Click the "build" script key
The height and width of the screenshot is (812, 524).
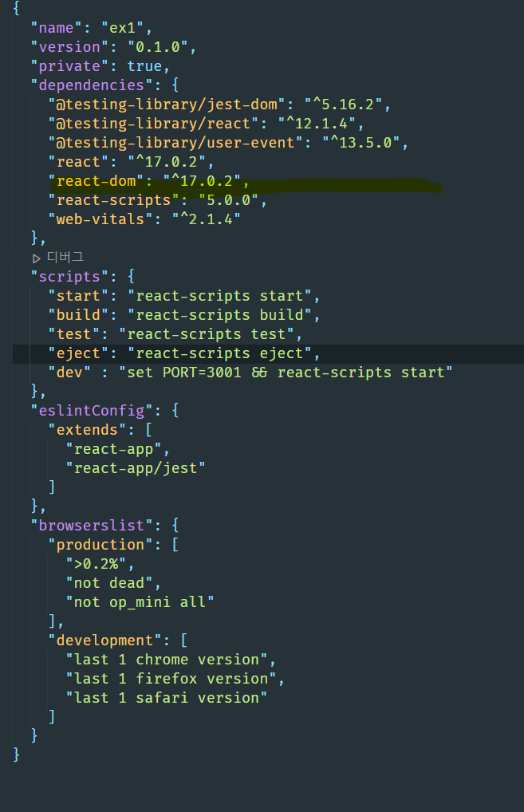[79, 315]
